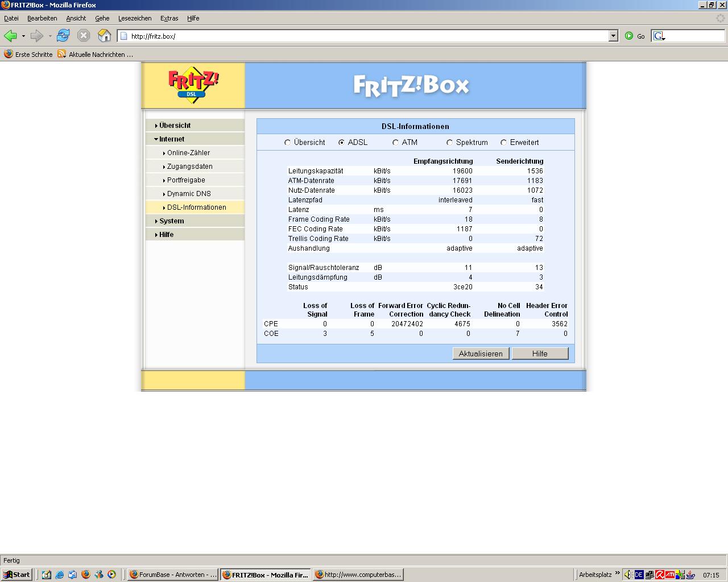Screen dimensions: 728x582
Task: Open the Lesezeichen menu
Action: 135,18
